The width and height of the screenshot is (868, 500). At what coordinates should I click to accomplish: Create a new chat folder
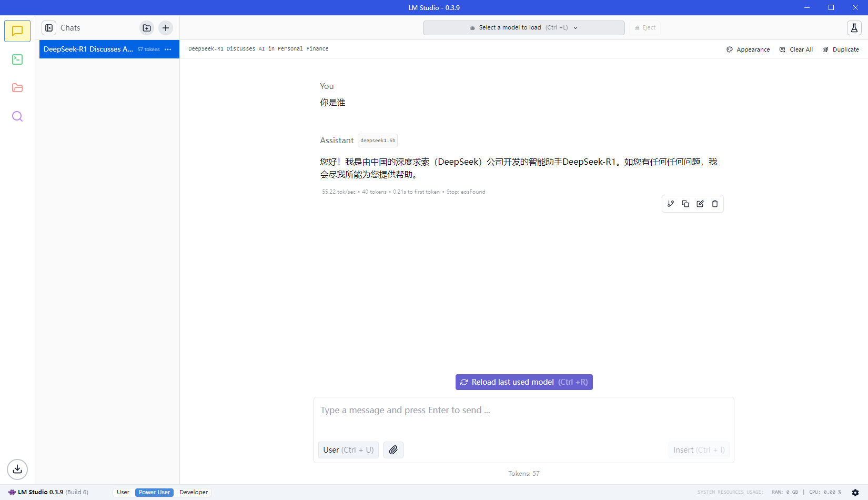click(147, 28)
